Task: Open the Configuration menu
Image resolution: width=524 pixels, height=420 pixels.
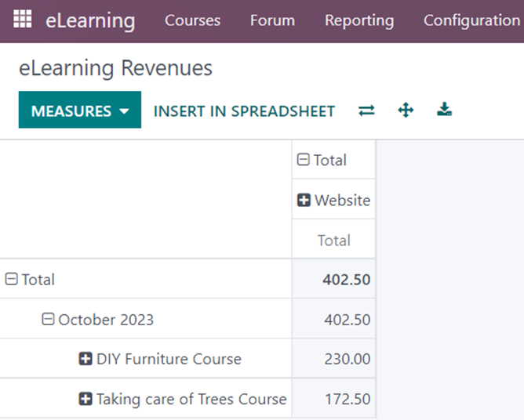Action: (x=471, y=20)
